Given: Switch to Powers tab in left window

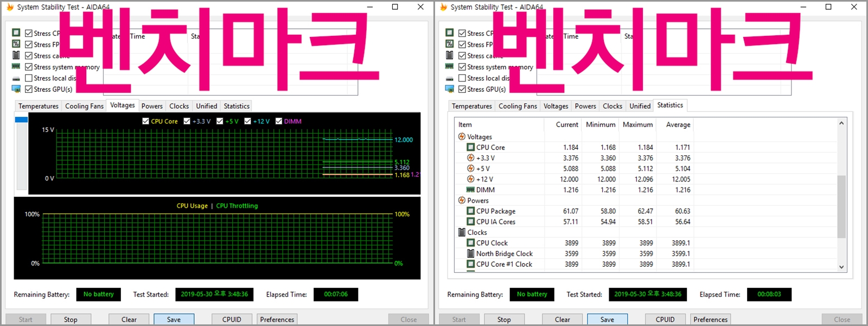Looking at the screenshot, I should coord(152,106).
